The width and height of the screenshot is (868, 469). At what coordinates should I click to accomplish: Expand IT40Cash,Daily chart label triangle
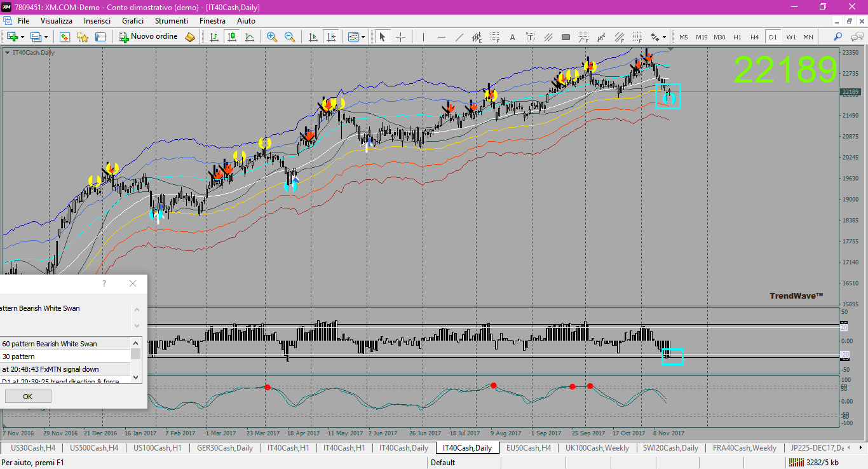point(7,53)
